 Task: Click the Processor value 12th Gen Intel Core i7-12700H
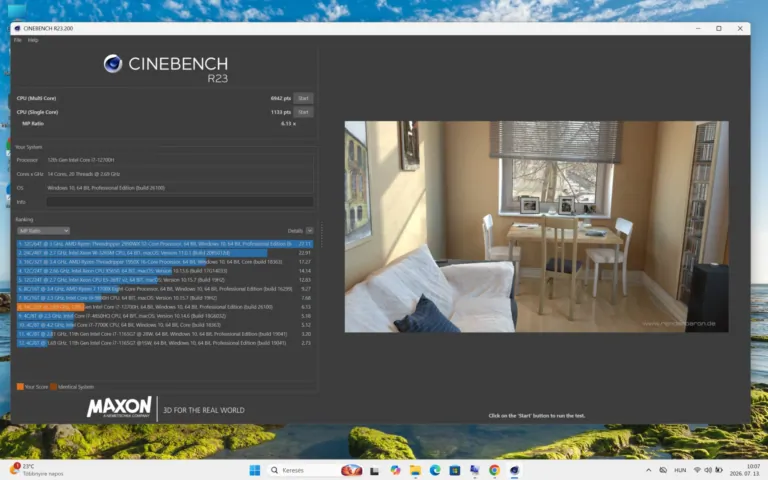pyautogui.click(x=81, y=160)
